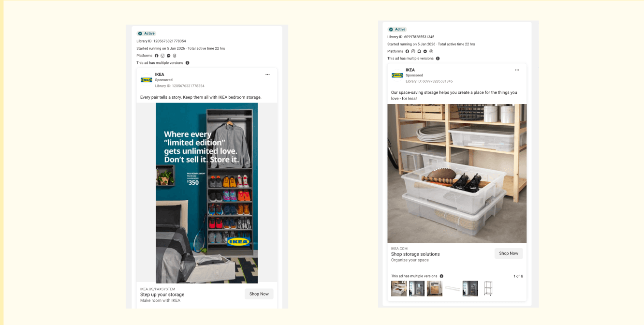Select the shelving unit version thumbnail
Screen dimensions: 644x325
(x=488, y=288)
